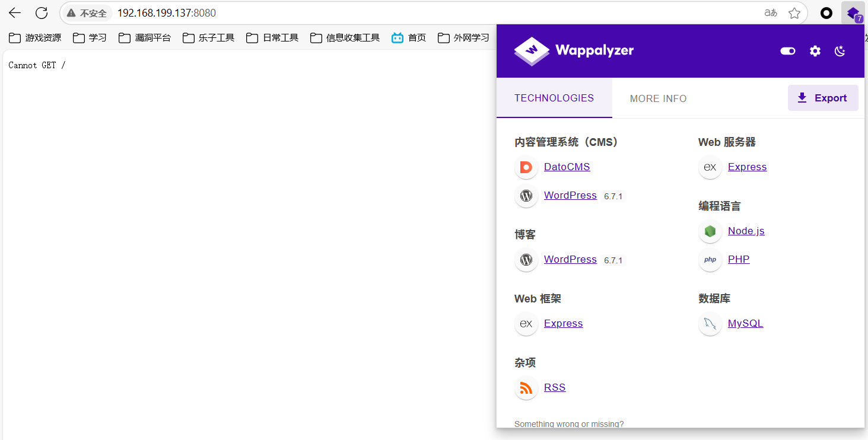Image resolution: width=868 pixels, height=440 pixels.
Task: Click the Web 服务器 category heading
Action: [727, 142]
